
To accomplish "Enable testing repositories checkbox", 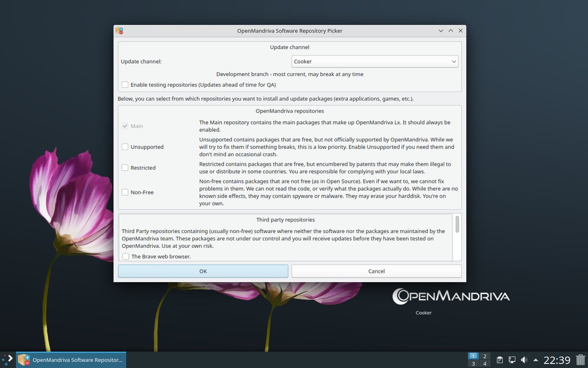I will click(x=125, y=85).
